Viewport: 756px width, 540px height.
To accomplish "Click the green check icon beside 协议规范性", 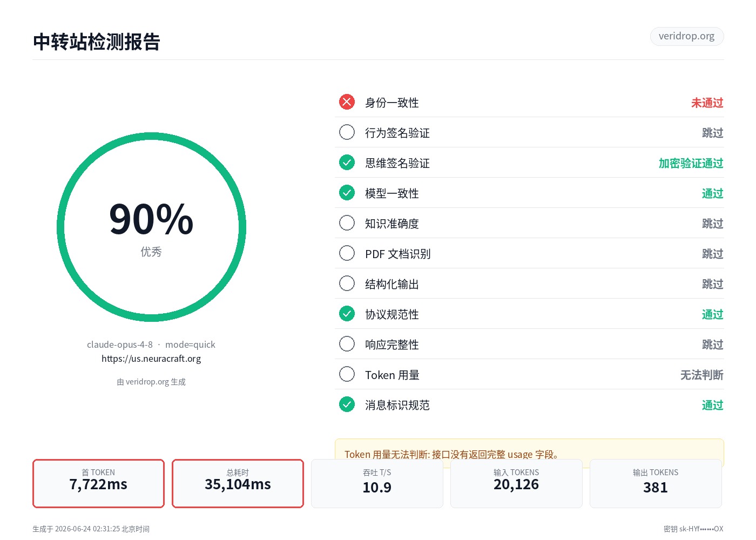I will coord(347,314).
